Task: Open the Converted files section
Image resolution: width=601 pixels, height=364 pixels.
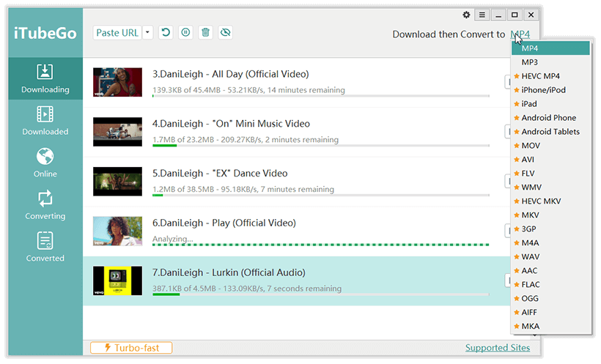Action: [x=45, y=247]
